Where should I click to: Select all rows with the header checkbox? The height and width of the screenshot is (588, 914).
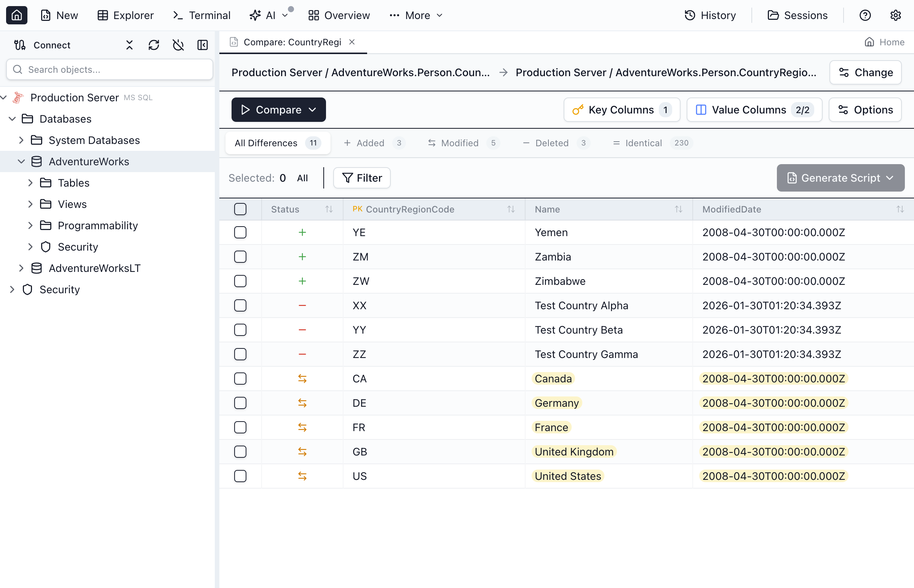coord(240,209)
